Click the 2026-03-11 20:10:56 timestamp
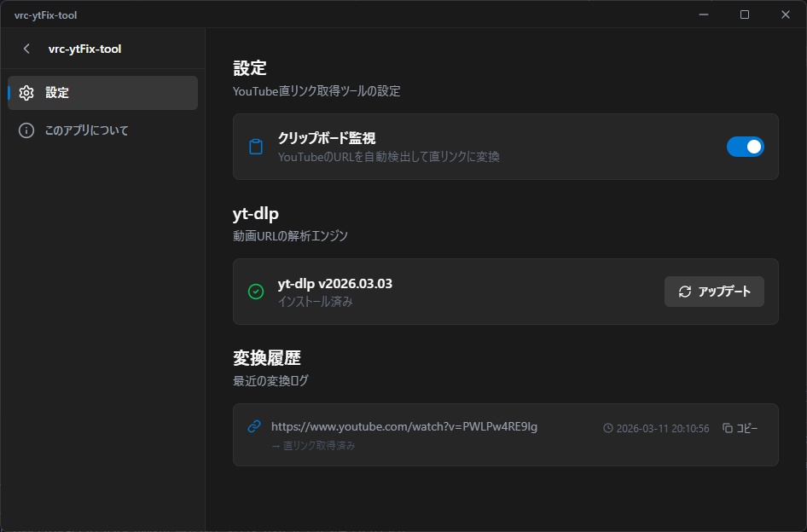 [662, 428]
